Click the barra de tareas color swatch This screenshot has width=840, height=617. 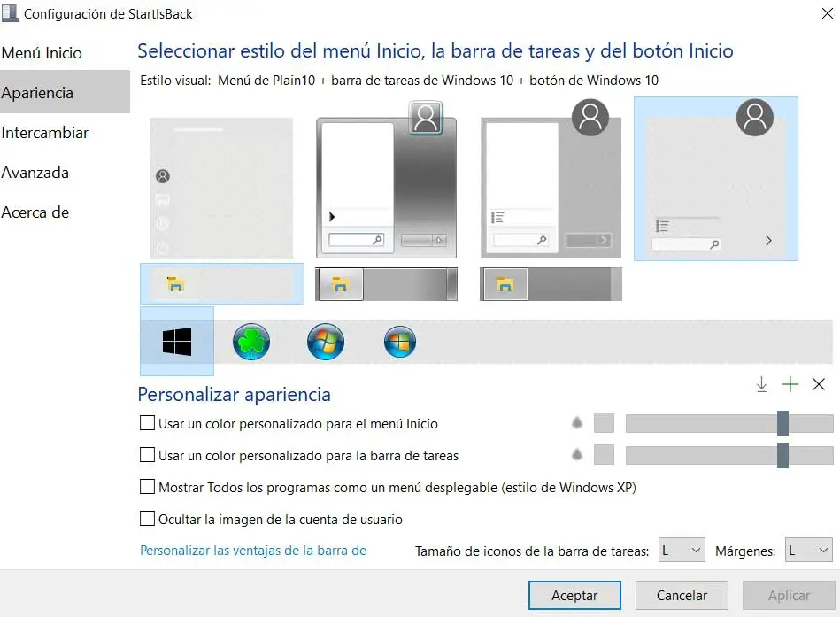point(604,455)
